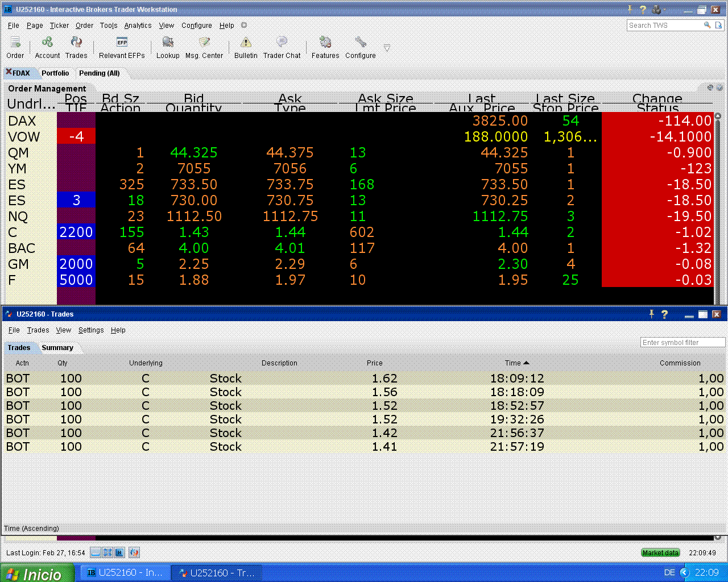Viewport: 728px width, 582px height.
Task: Select the Trades tab in Trades window
Action: tap(19, 348)
